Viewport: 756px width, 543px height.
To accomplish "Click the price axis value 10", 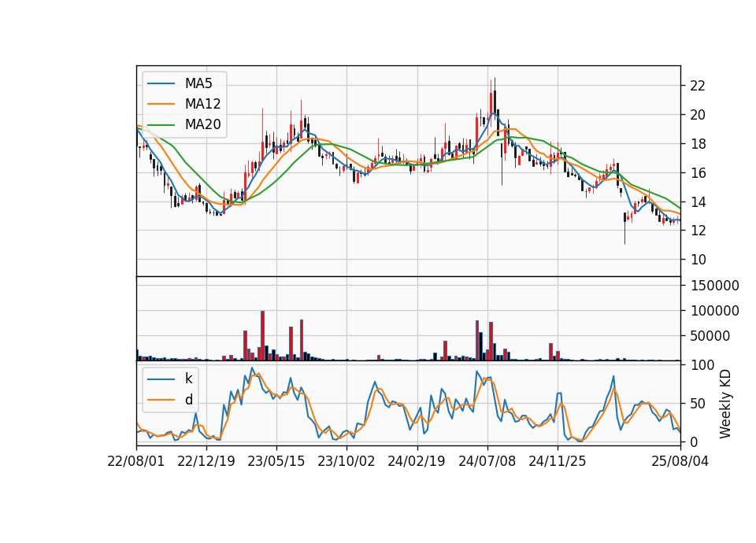I will coord(698,259).
